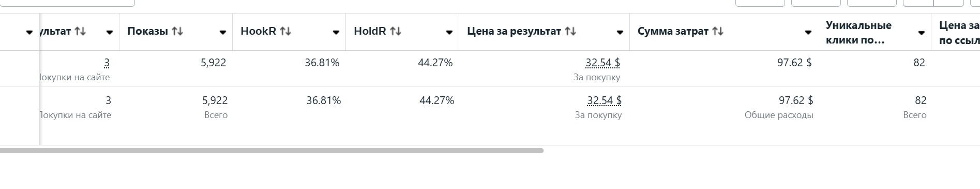Open Уникальные клики column dropdown arrow
The width and height of the screenshot is (980, 189).
point(922,33)
